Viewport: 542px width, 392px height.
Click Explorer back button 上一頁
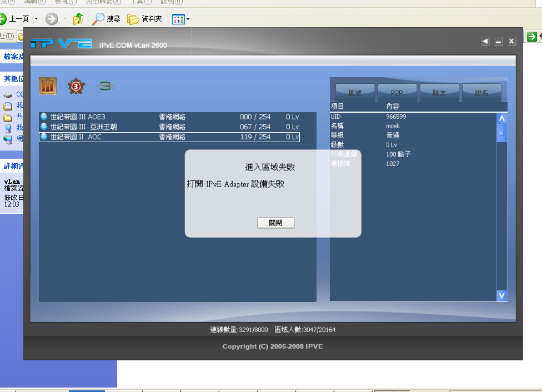coord(14,19)
